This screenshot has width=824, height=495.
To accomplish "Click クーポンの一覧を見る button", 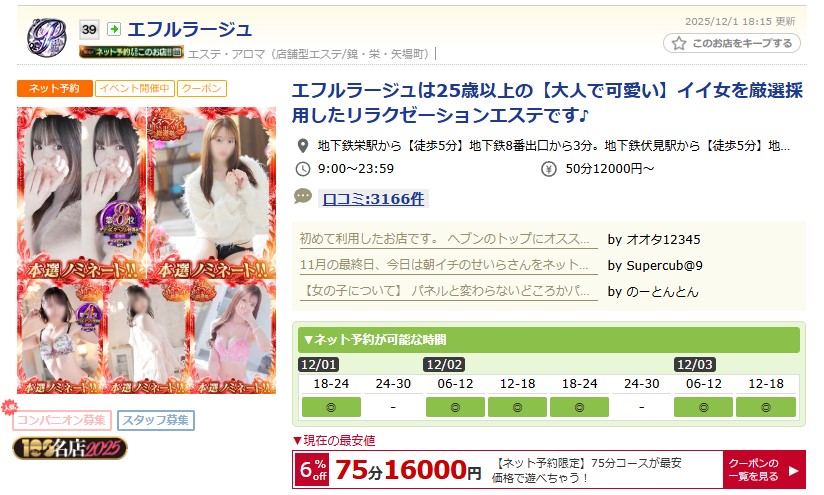I will (x=764, y=470).
